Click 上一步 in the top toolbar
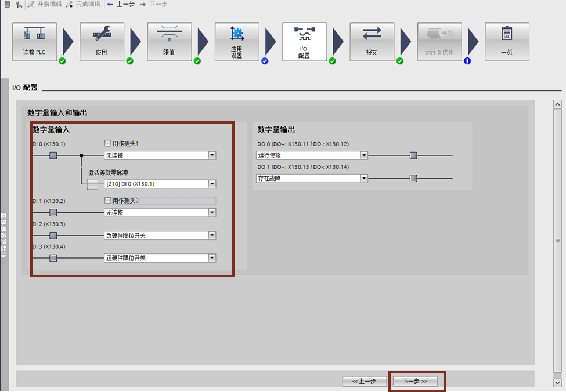The width and height of the screenshot is (566, 392). pyautogui.click(x=122, y=4)
